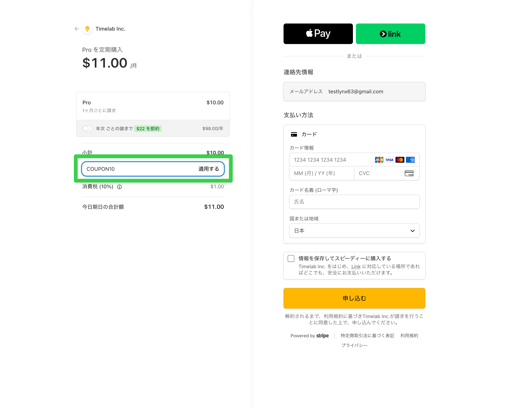
Task: Open the country or region dropdown
Action: coord(354,231)
